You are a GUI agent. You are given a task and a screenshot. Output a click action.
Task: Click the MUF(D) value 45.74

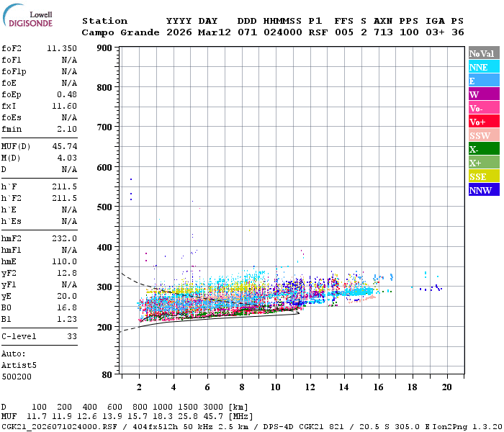pyautogui.click(x=65, y=146)
